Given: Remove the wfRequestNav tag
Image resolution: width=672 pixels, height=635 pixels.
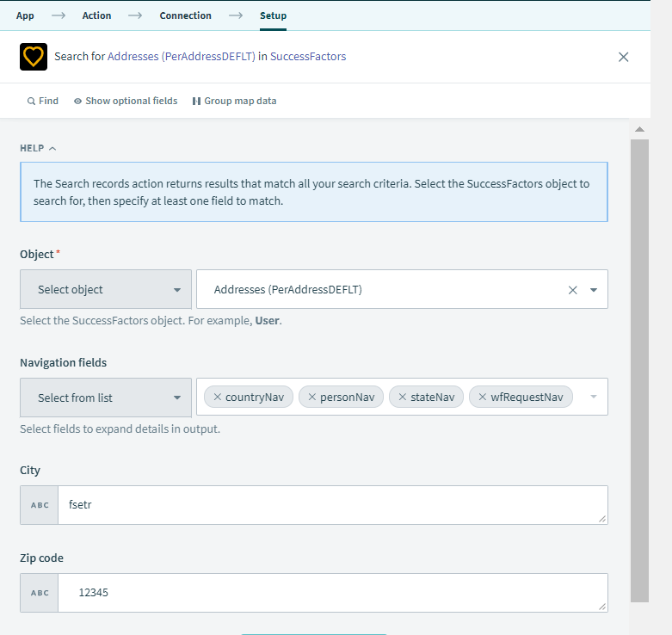Looking at the screenshot, I should [x=483, y=398].
